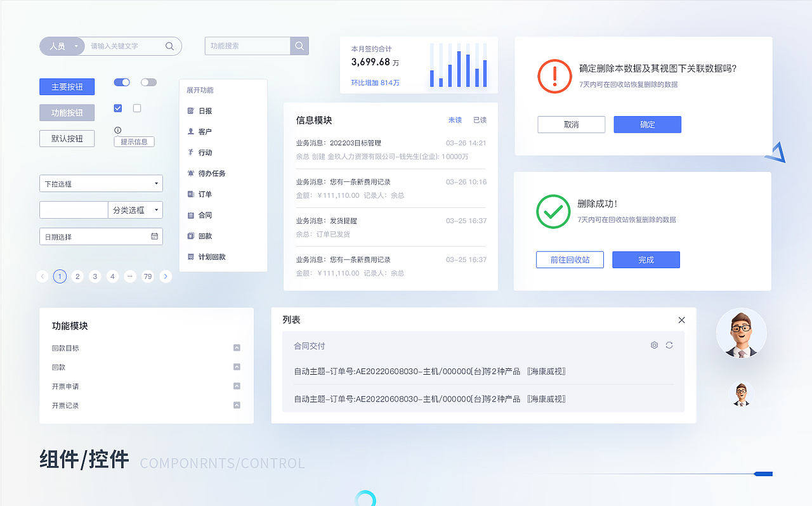Open the 下拉选框 dropdown

pyautogui.click(x=101, y=183)
